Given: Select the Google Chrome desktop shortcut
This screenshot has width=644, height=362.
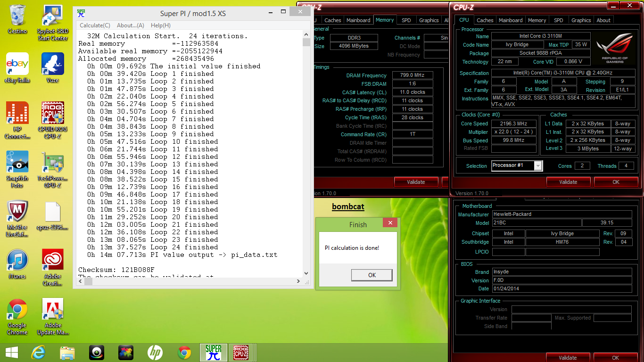Looking at the screenshot, I should point(17,317).
